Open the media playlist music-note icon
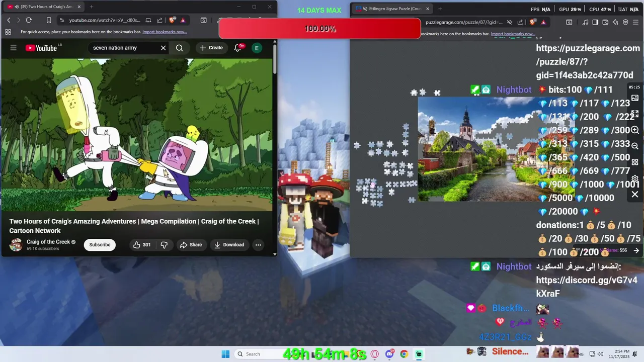Screen dimensions: 644x362 (585, 22)
